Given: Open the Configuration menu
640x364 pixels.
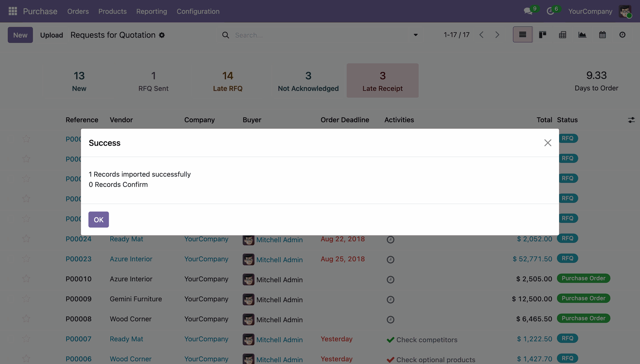Looking at the screenshot, I should (x=198, y=11).
